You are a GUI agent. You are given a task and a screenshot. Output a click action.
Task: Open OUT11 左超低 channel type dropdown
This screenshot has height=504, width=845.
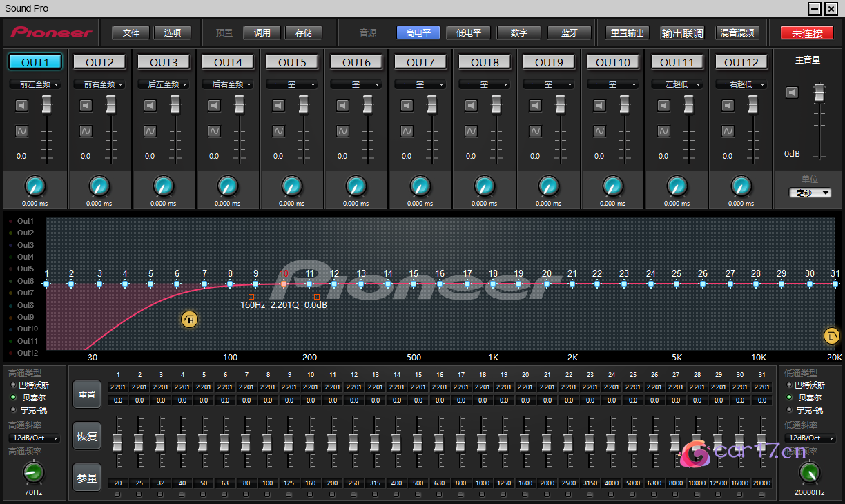[677, 84]
